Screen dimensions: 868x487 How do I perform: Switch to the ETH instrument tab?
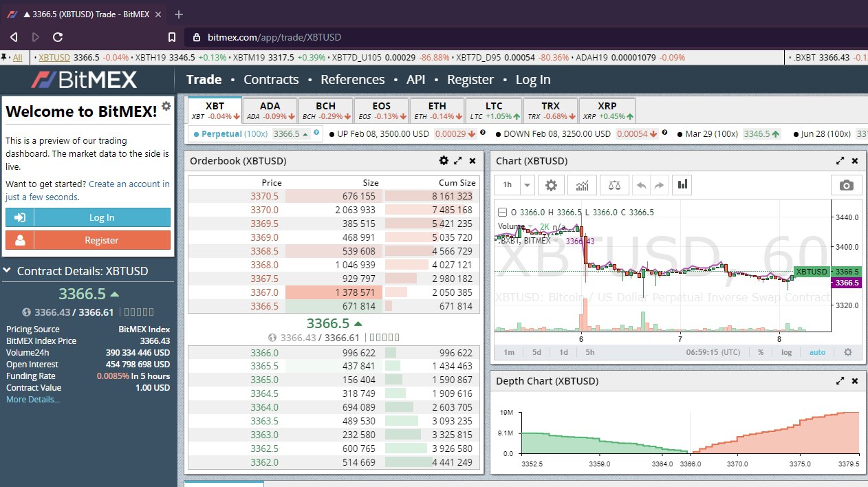coord(437,110)
